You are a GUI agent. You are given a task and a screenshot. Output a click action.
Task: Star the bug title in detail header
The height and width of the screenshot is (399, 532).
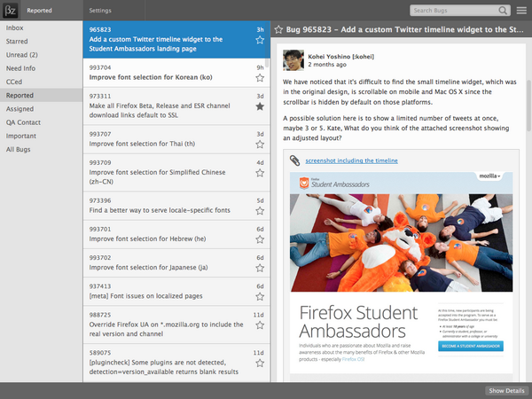coord(278,29)
